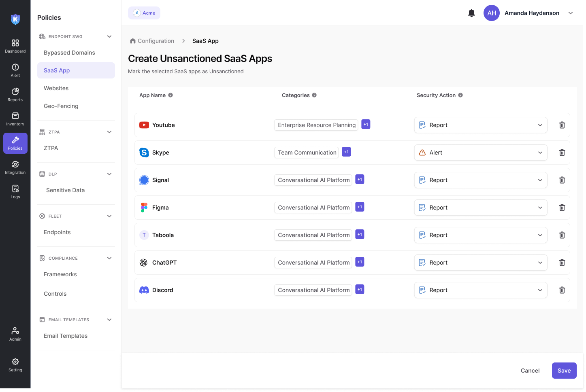This screenshot has width=586, height=392.
Task: Open the notifications bell icon
Action: coord(471,13)
